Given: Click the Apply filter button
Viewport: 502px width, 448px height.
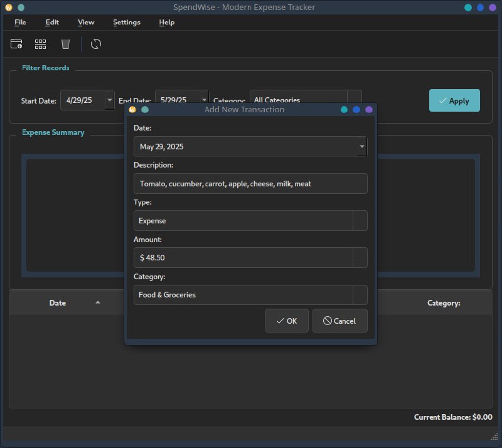Looking at the screenshot, I should tap(454, 100).
